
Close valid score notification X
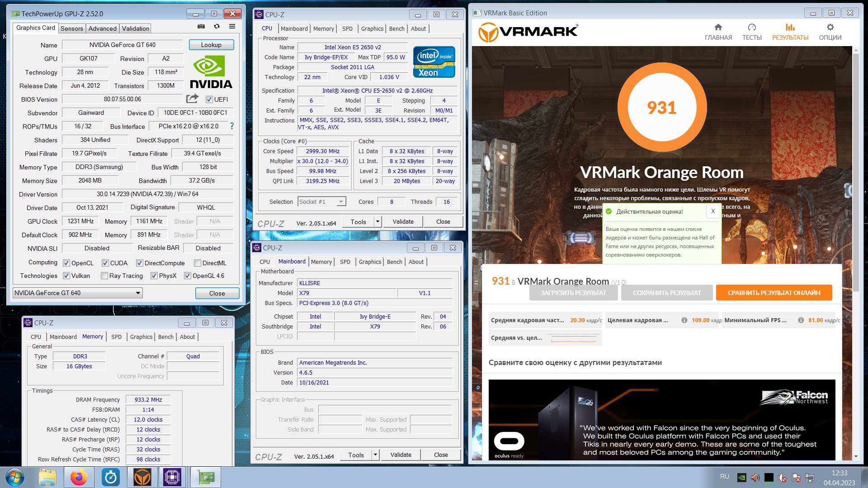point(713,211)
